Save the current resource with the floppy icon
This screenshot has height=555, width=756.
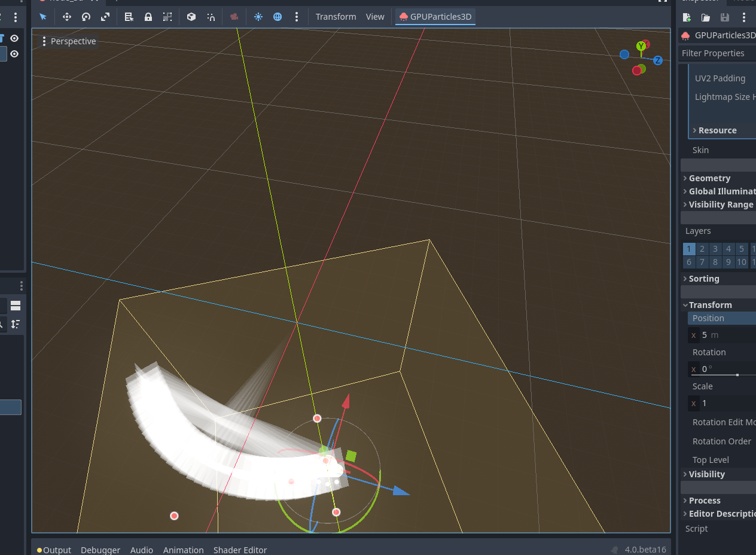click(724, 17)
